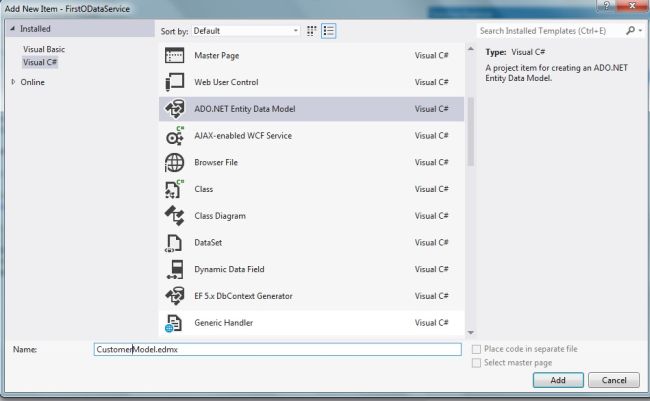
Task: Select the Generic Handler text
Action: (x=223, y=323)
